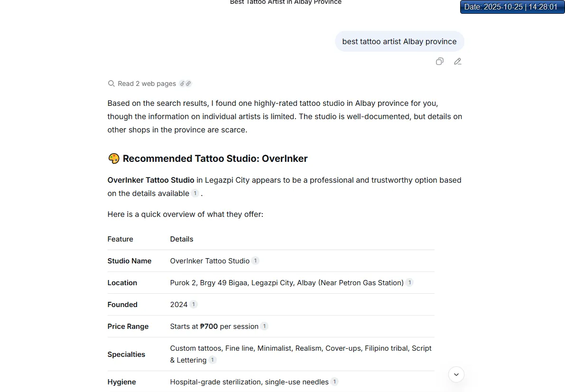565x392 pixels.
Task: Edit the tattoo artist query message
Action: click(458, 61)
